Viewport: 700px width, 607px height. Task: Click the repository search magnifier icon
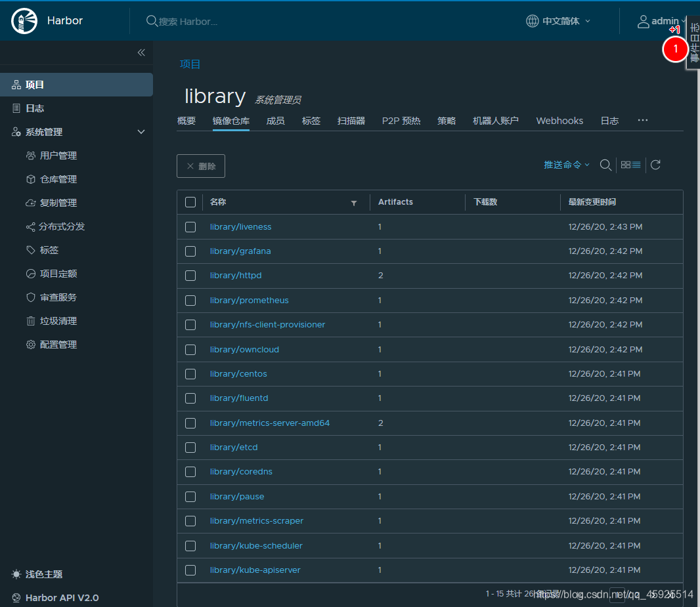click(605, 165)
